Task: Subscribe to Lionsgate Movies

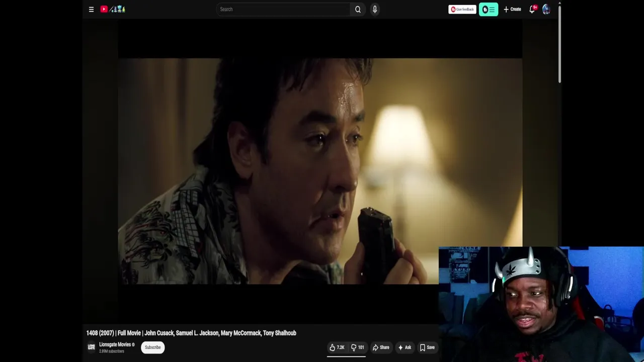Action: (x=152, y=347)
